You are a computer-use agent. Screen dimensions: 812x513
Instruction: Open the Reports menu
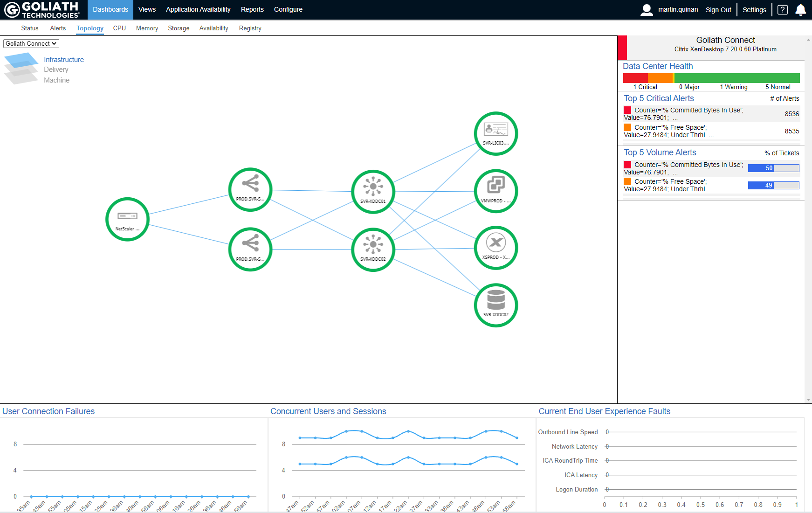click(252, 9)
